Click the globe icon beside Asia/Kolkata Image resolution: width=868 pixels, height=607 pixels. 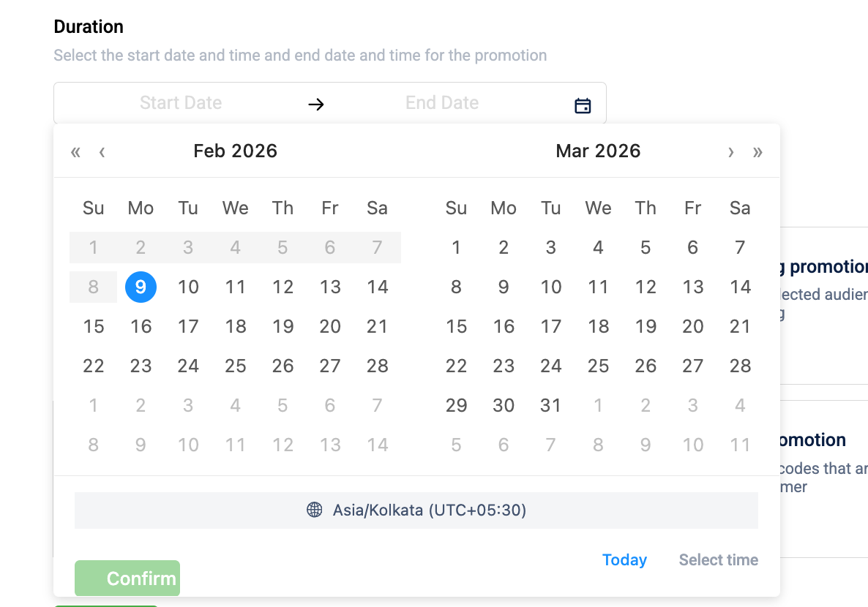315,510
